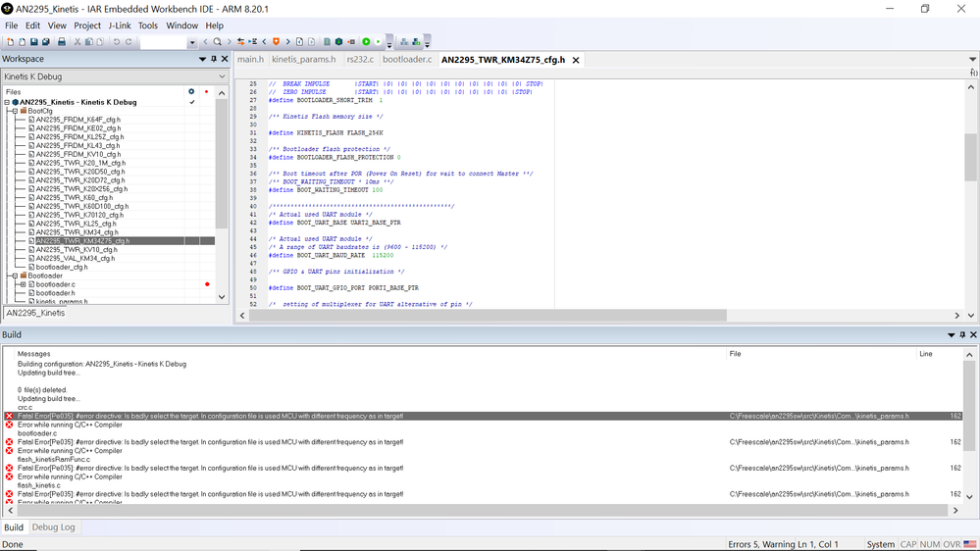Select the highlighted crc.c Fatal Error message
The width and height of the screenshot is (980, 551).
point(483,416)
